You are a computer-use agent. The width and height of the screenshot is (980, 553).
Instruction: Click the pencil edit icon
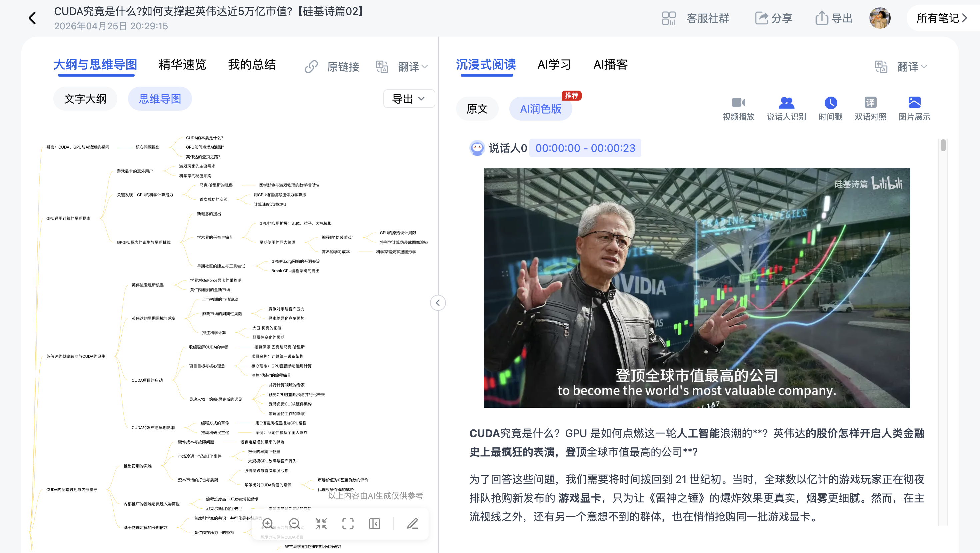[413, 524]
